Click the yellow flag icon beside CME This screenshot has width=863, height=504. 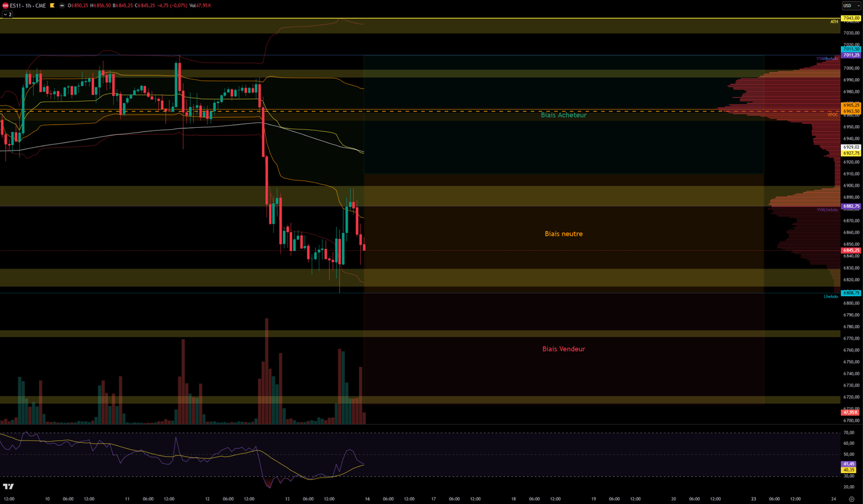(x=52, y=5)
